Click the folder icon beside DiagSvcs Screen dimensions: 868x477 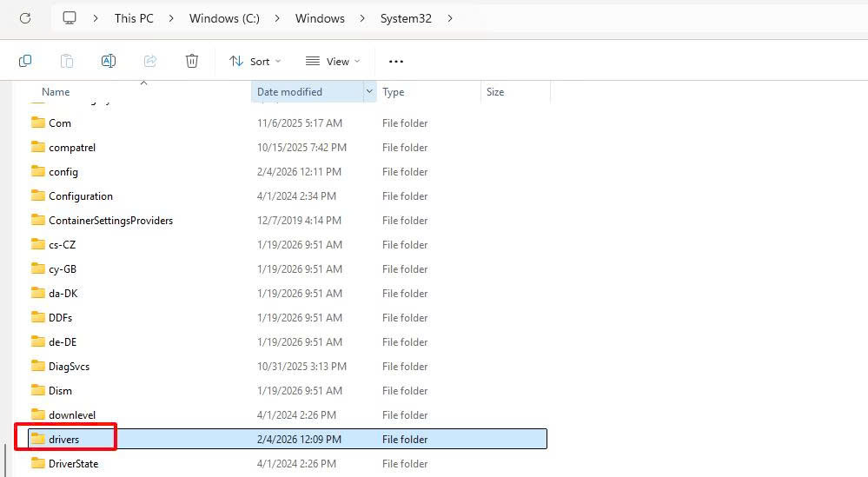(x=38, y=366)
